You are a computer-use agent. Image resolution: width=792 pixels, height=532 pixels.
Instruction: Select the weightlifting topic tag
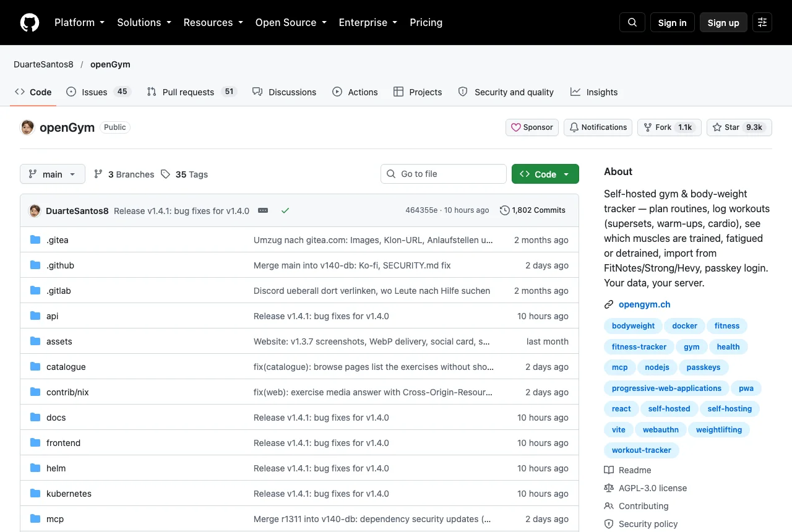[x=719, y=430]
